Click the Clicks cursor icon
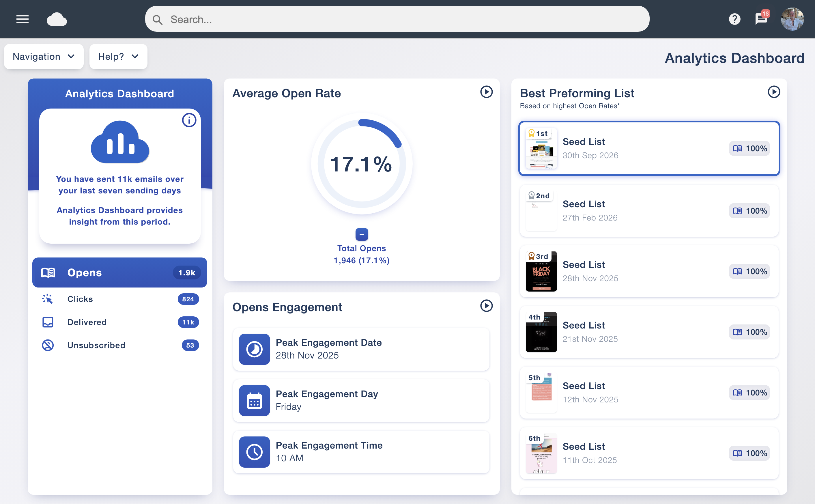815x504 pixels. point(47,299)
